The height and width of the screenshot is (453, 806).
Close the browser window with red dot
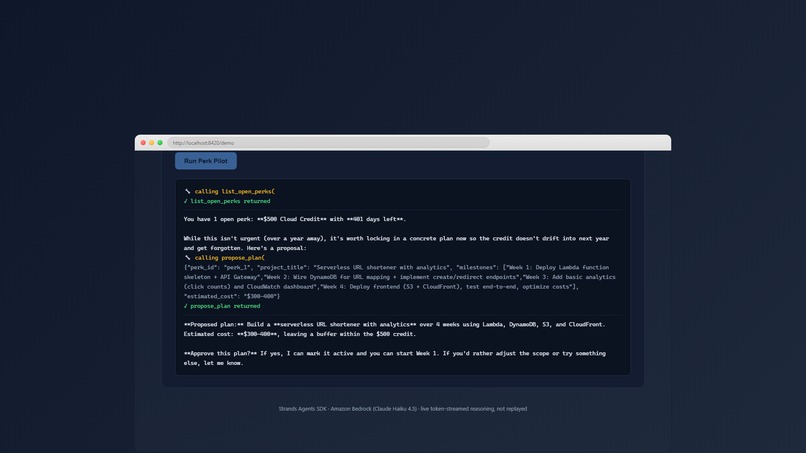pos(143,142)
